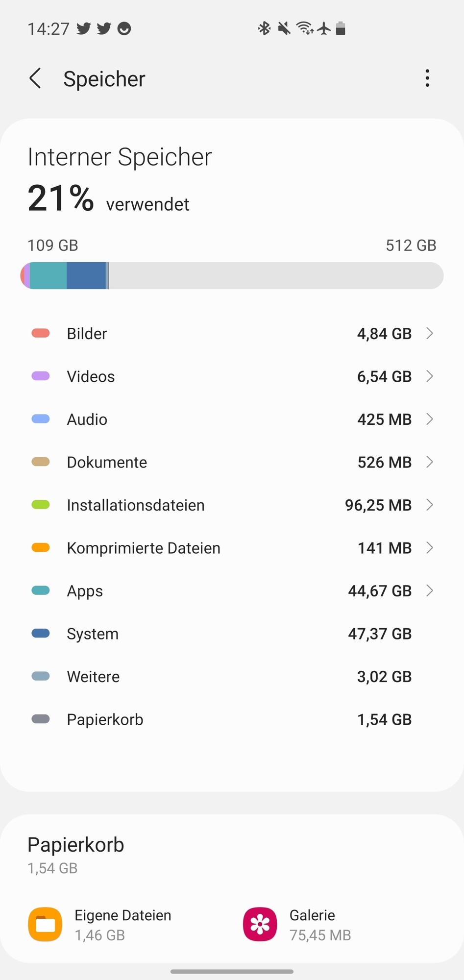Open the Galerie app icon
This screenshot has height=980, width=464.
[260, 925]
